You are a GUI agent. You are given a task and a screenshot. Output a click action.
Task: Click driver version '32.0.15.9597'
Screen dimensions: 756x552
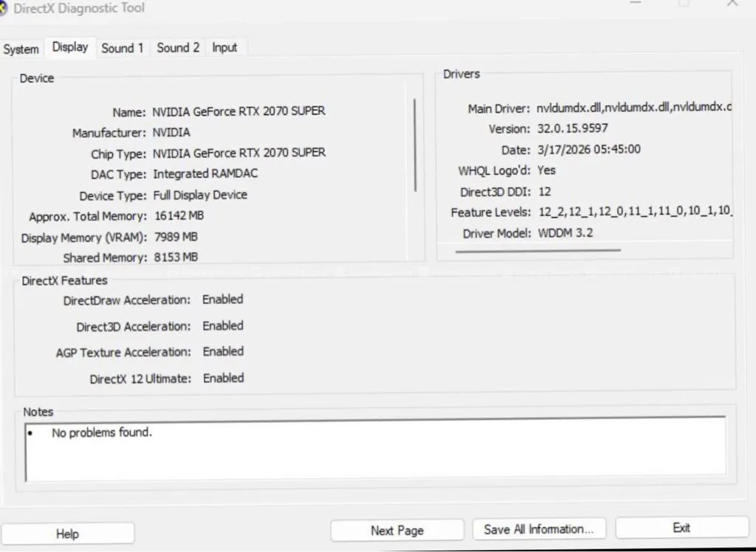pos(572,128)
